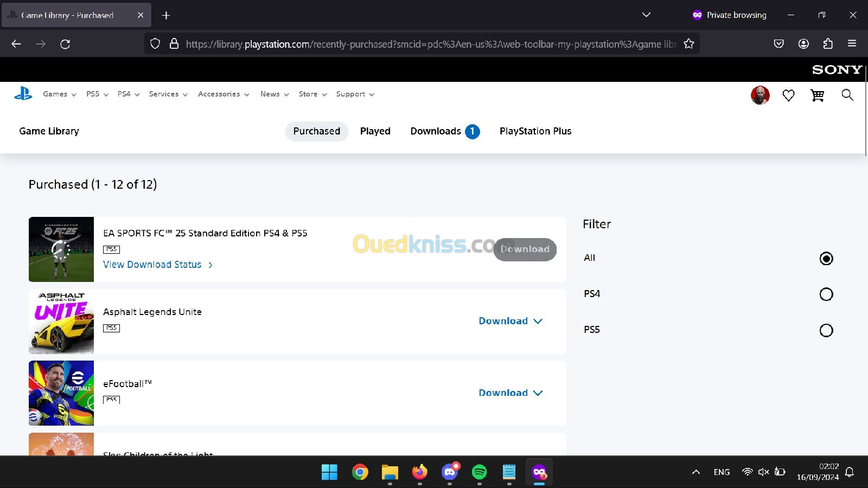Expand the PS4 navigation menu

(x=129, y=94)
